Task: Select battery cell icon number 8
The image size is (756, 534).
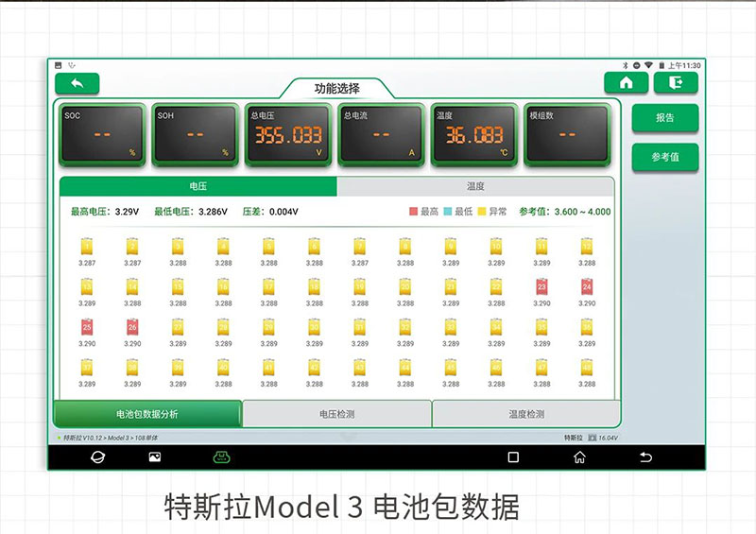Action: click(x=405, y=247)
